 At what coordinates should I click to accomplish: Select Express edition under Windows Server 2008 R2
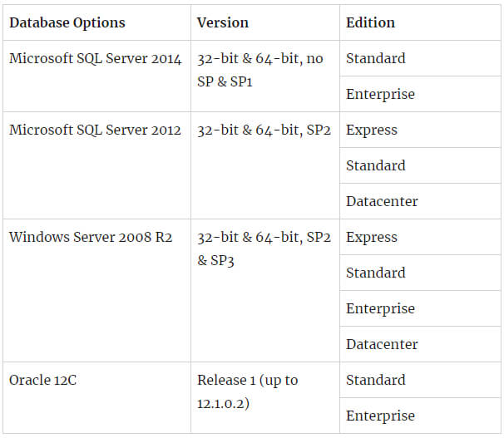pyautogui.click(x=420, y=237)
